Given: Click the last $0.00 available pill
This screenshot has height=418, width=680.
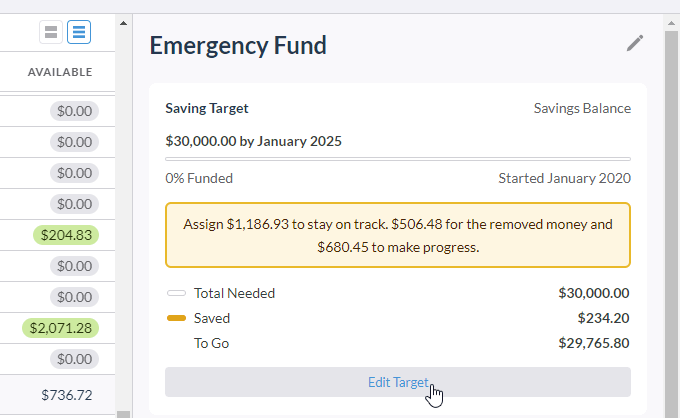Looking at the screenshot, I should pos(75,359).
